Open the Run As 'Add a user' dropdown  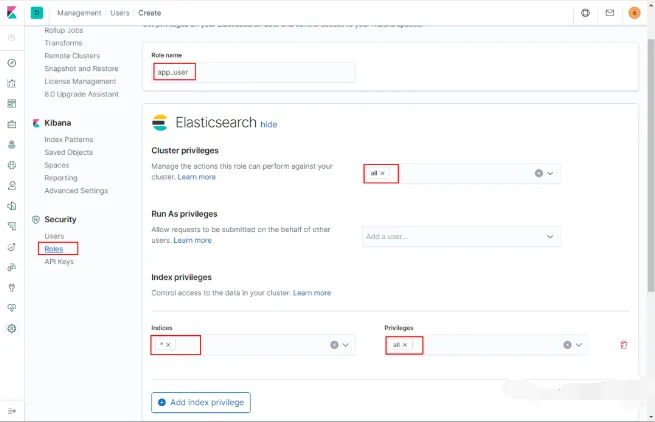550,236
